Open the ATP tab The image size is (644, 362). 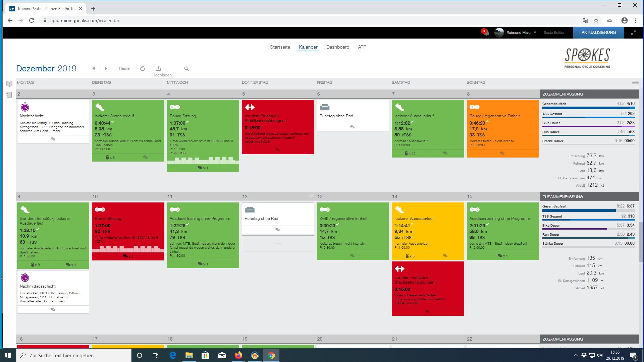click(x=362, y=47)
